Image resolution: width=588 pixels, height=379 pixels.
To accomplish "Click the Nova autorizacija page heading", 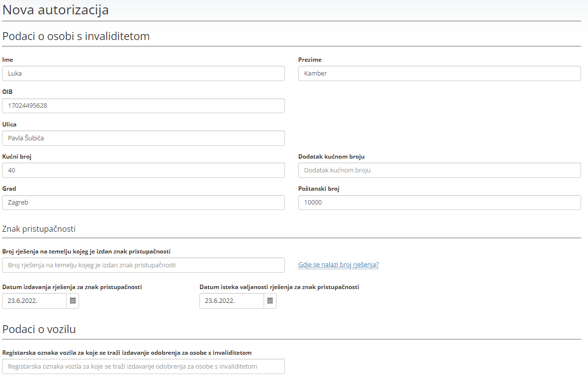I will tap(56, 10).
